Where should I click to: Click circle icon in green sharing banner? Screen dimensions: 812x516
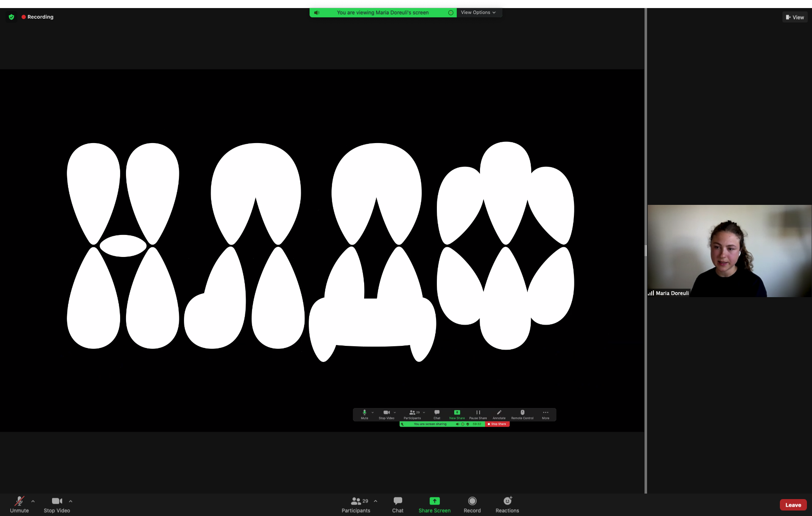tap(451, 13)
